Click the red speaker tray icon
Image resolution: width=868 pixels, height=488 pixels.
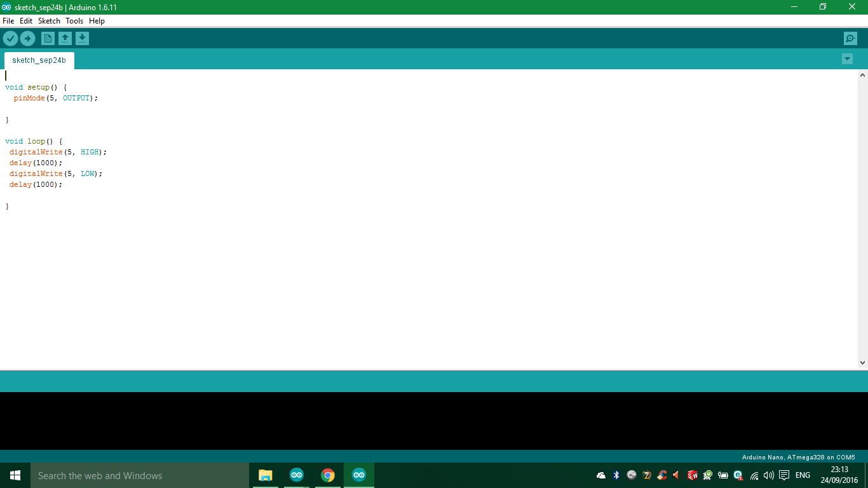click(x=676, y=475)
